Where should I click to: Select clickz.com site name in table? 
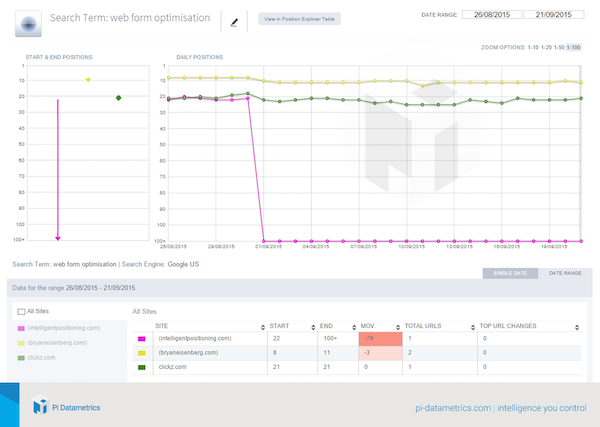point(173,367)
